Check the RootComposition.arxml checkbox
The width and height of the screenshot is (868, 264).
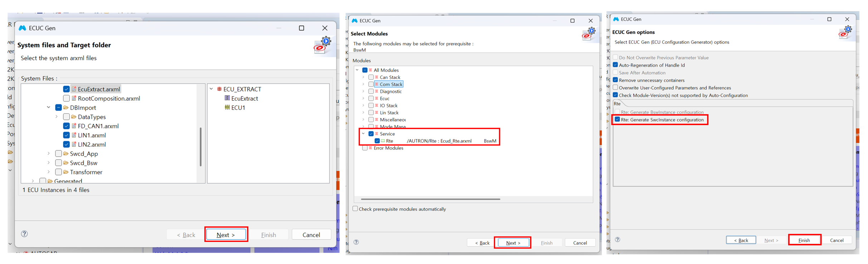66,98
